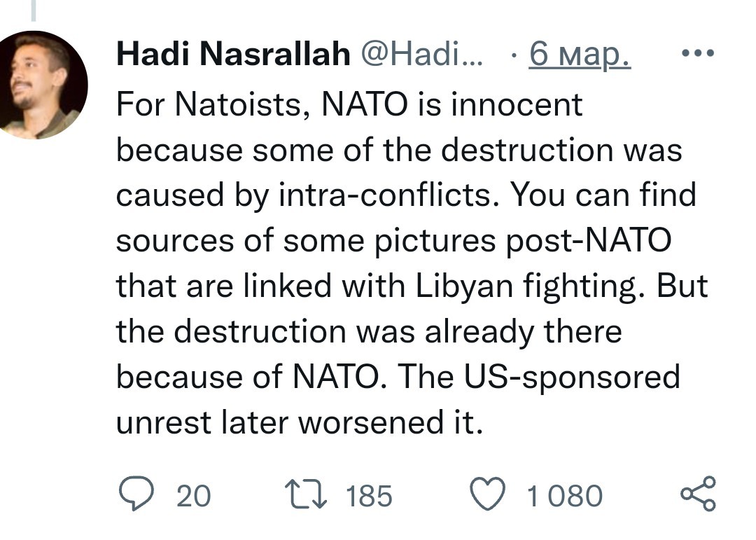Retweet using the arrows icon
The height and width of the screenshot is (540, 756).
pyautogui.click(x=306, y=494)
